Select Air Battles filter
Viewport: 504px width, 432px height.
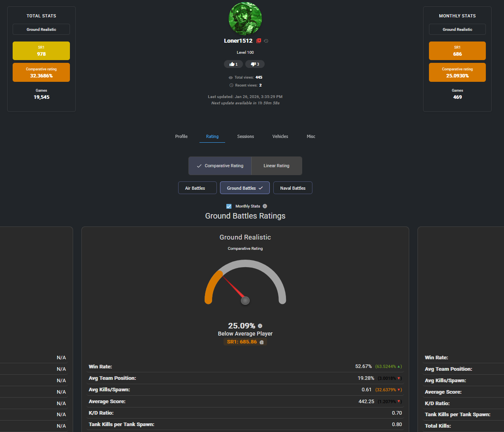click(x=197, y=188)
